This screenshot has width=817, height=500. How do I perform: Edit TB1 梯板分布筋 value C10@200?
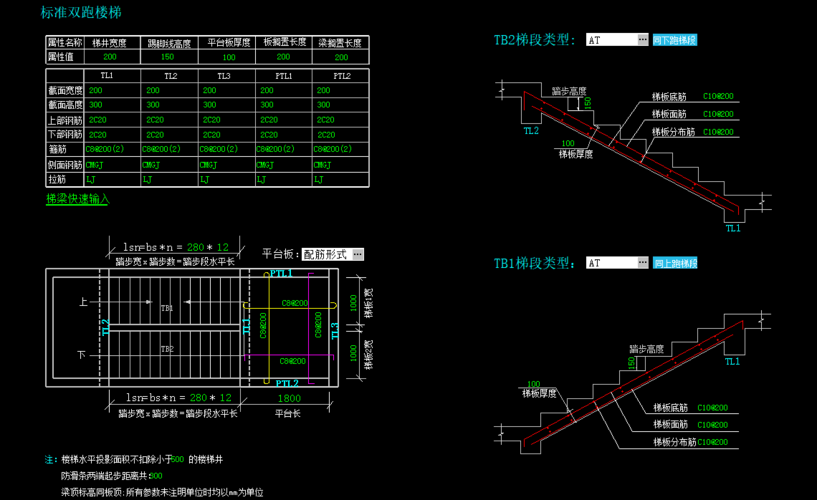click(716, 441)
